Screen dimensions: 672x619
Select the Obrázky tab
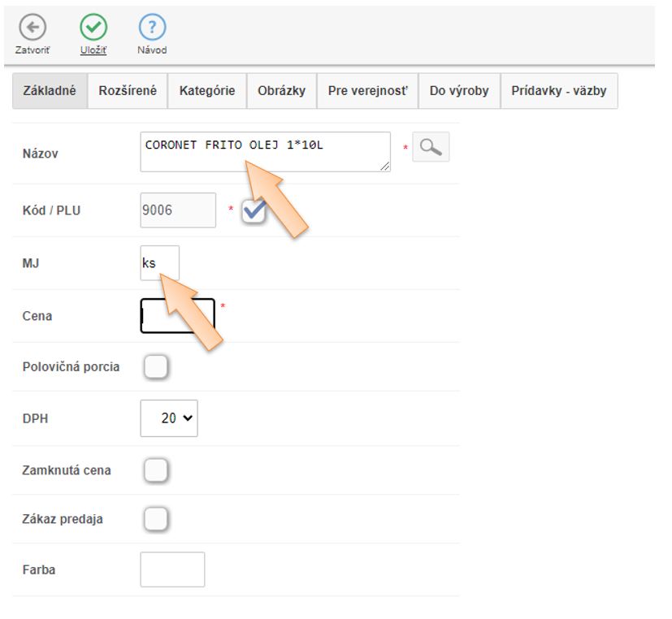click(281, 91)
